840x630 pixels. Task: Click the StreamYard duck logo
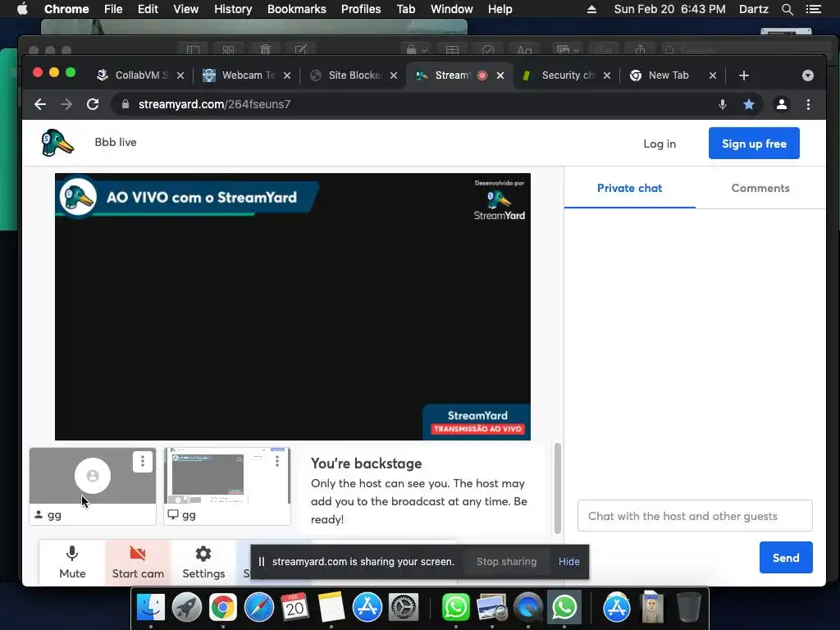pyautogui.click(x=57, y=143)
